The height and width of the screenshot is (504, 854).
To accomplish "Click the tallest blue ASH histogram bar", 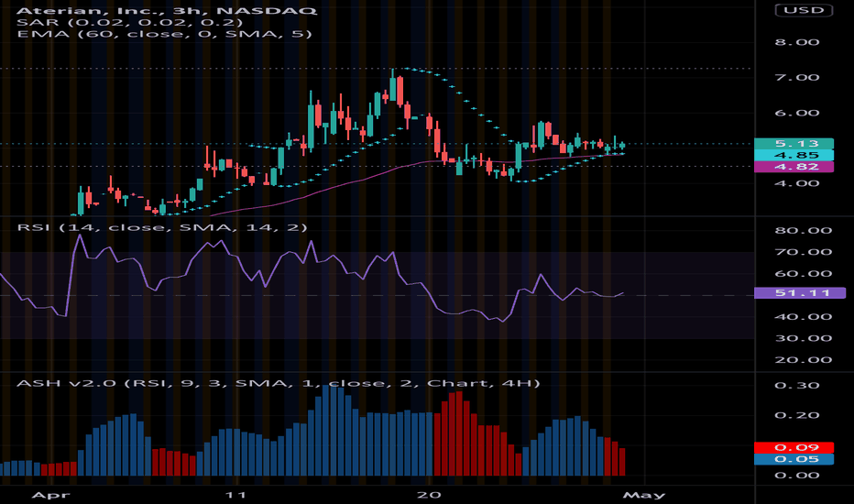I will (325, 430).
